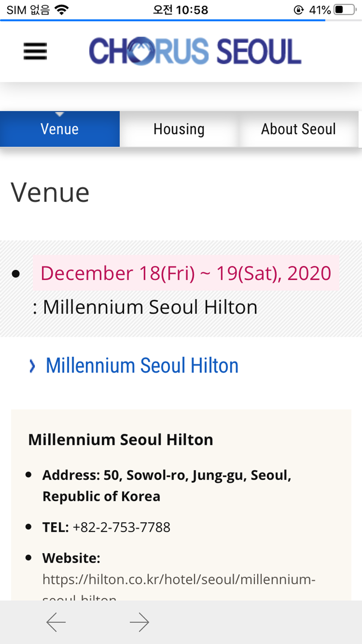Open the About Seoul tab

298,129
